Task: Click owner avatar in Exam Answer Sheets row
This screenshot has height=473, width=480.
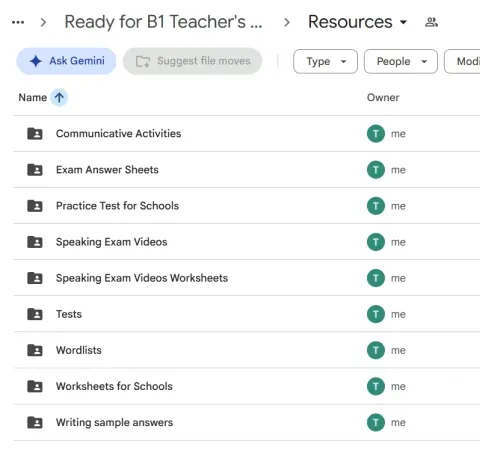Action: point(376,170)
